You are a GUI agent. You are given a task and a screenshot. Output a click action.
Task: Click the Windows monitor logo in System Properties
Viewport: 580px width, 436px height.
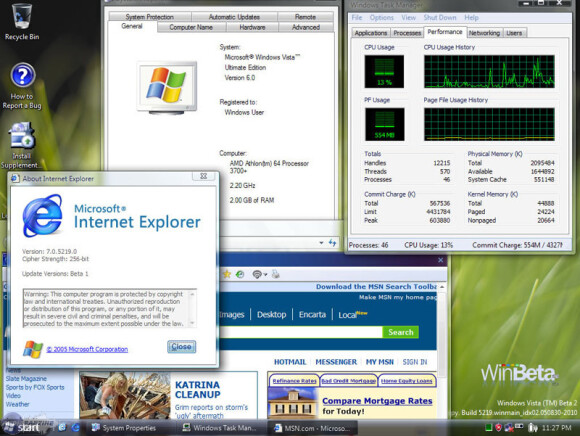point(167,87)
